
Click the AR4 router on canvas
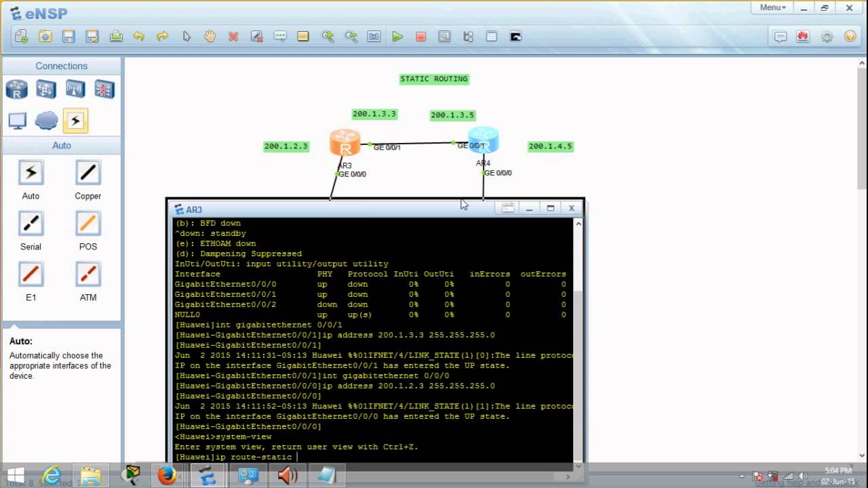483,140
